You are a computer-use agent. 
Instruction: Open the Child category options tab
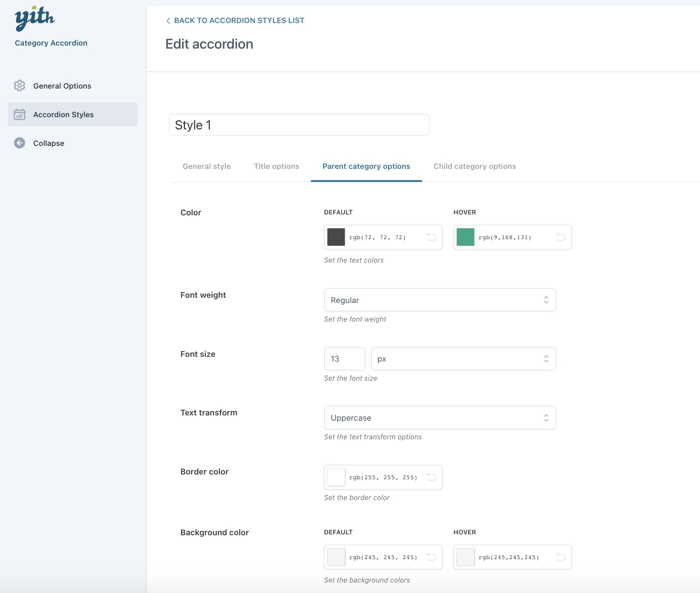(x=475, y=166)
